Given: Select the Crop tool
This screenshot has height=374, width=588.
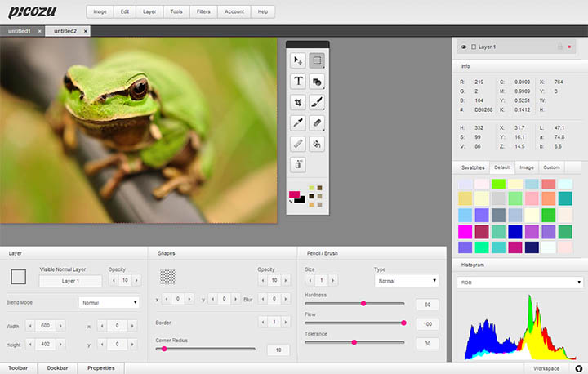Looking at the screenshot, I should [298, 102].
